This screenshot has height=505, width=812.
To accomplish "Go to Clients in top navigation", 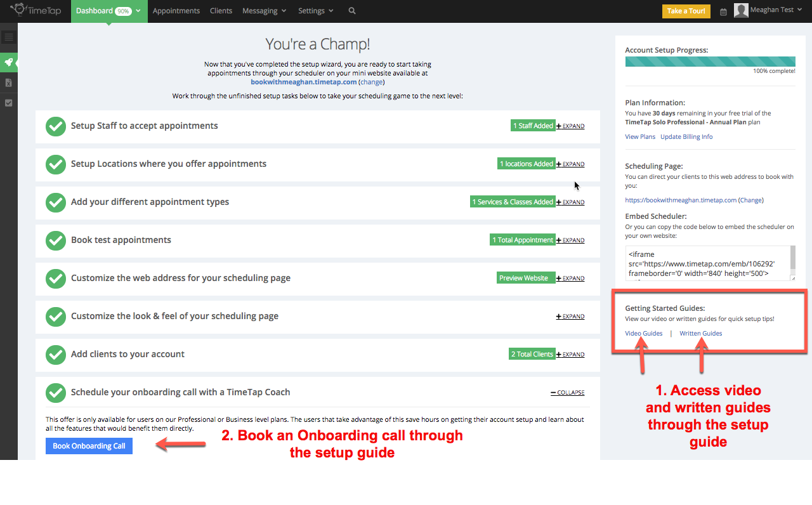I will click(x=221, y=11).
